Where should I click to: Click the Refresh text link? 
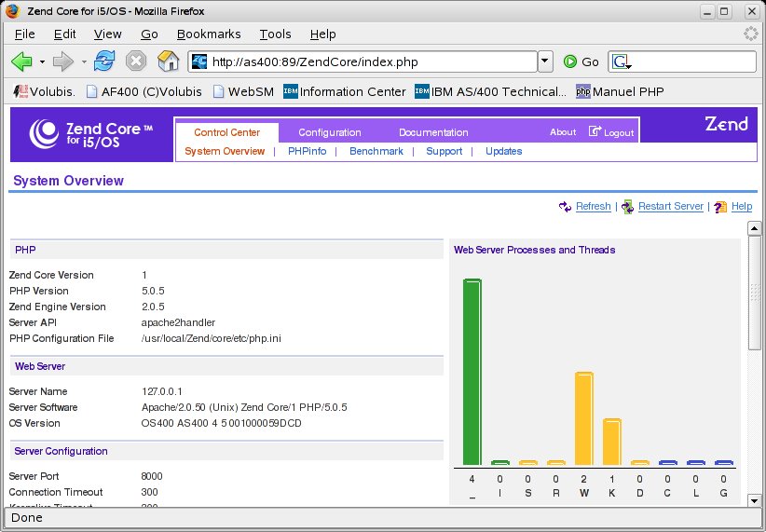(x=593, y=207)
